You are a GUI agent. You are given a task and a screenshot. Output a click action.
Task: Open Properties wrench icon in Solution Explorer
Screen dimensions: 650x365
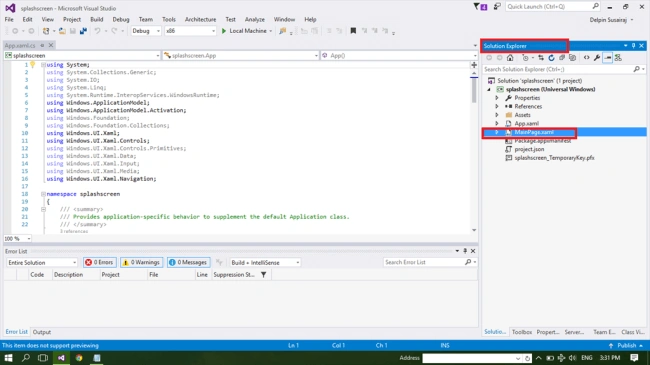click(x=597, y=58)
